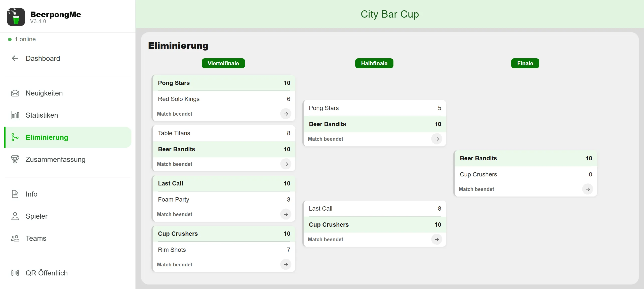The height and width of the screenshot is (289, 644).
Task: Click the Zusammenfassung medal icon
Action: [x=15, y=160]
